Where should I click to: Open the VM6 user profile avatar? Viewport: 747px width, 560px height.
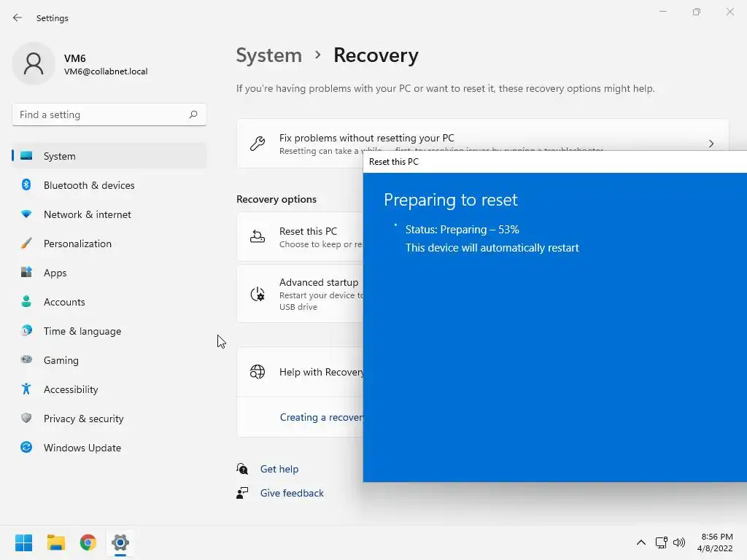[34, 63]
